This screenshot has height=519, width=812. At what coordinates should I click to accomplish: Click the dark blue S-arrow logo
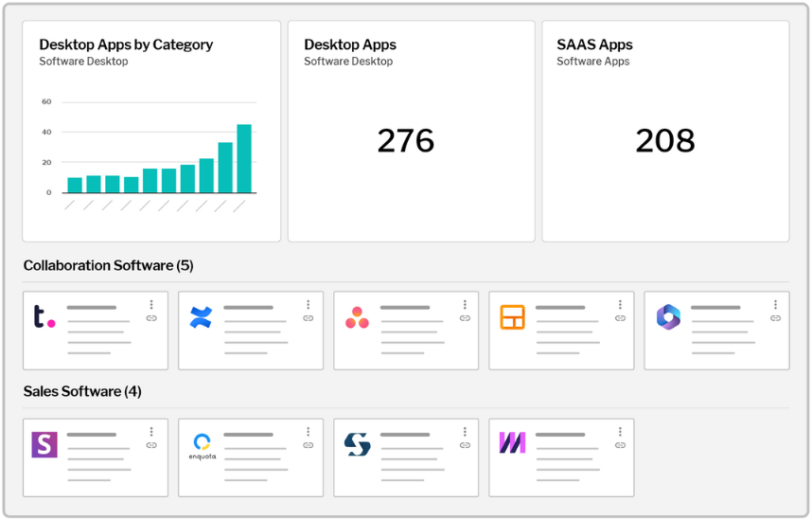(x=358, y=444)
